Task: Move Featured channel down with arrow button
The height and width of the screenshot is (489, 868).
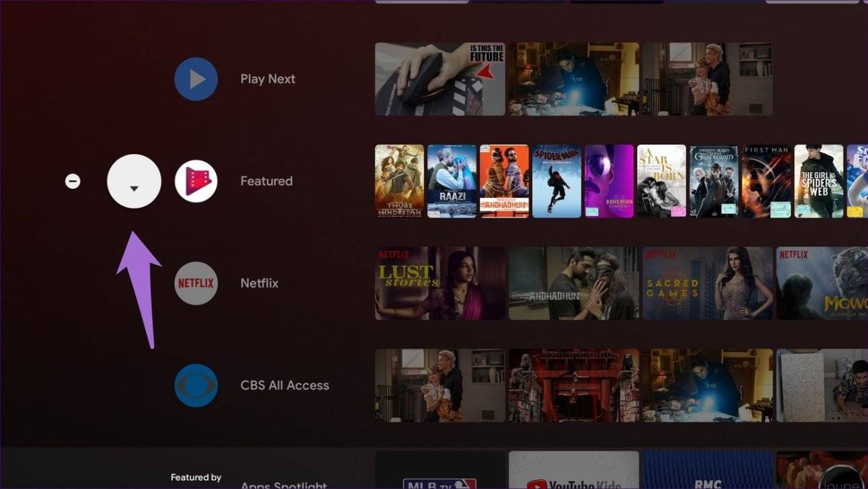Action: [134, 182]
